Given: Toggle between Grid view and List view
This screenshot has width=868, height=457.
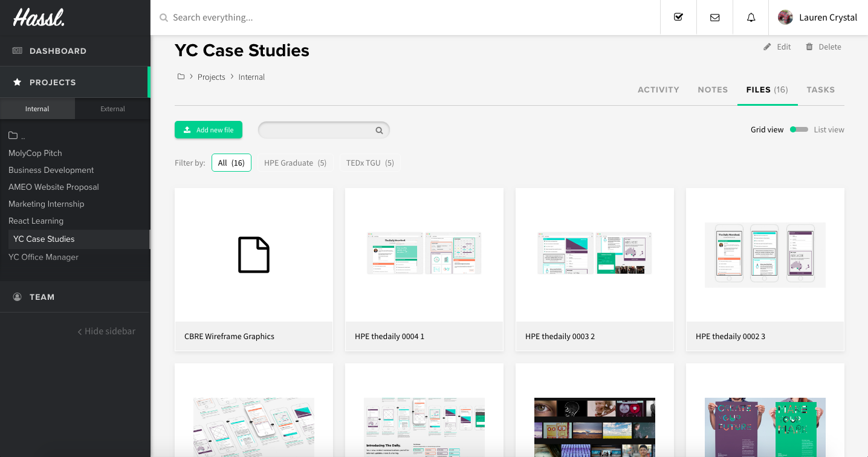Looking at the screenshot, I should [x=799, y=129].
